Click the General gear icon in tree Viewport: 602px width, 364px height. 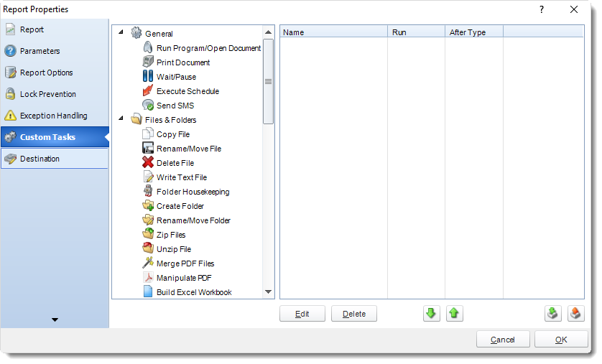(x=136, y=33)
